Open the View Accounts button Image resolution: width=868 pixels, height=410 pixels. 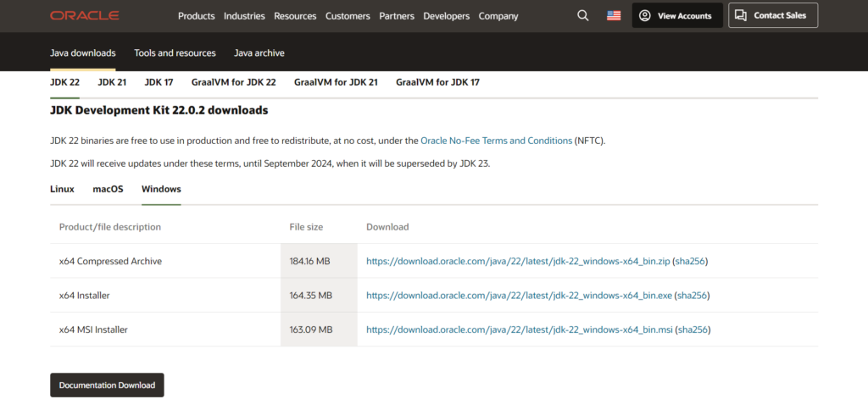click(677, 15)
